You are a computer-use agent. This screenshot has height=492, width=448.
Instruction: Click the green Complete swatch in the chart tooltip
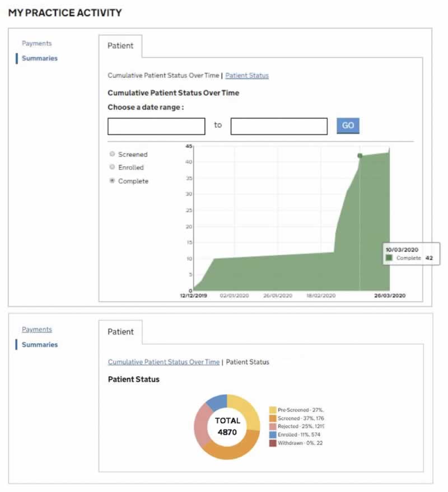[x=389, y=258]
